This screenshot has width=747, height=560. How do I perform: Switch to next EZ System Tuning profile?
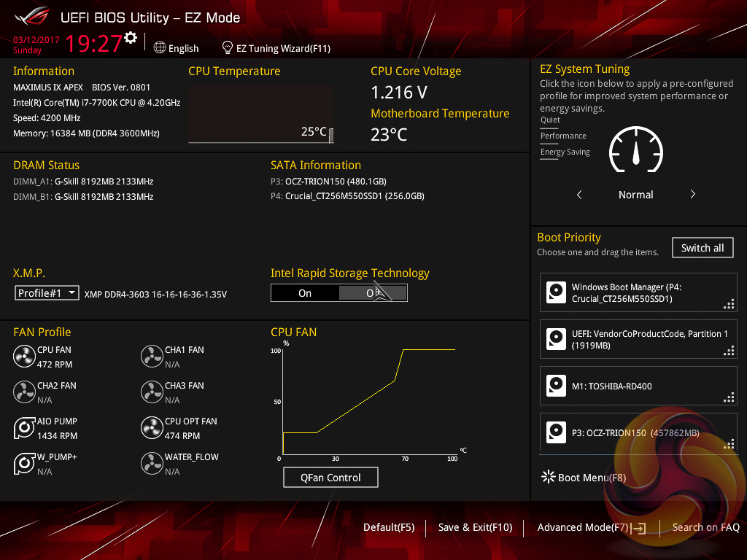pos(693,194)
